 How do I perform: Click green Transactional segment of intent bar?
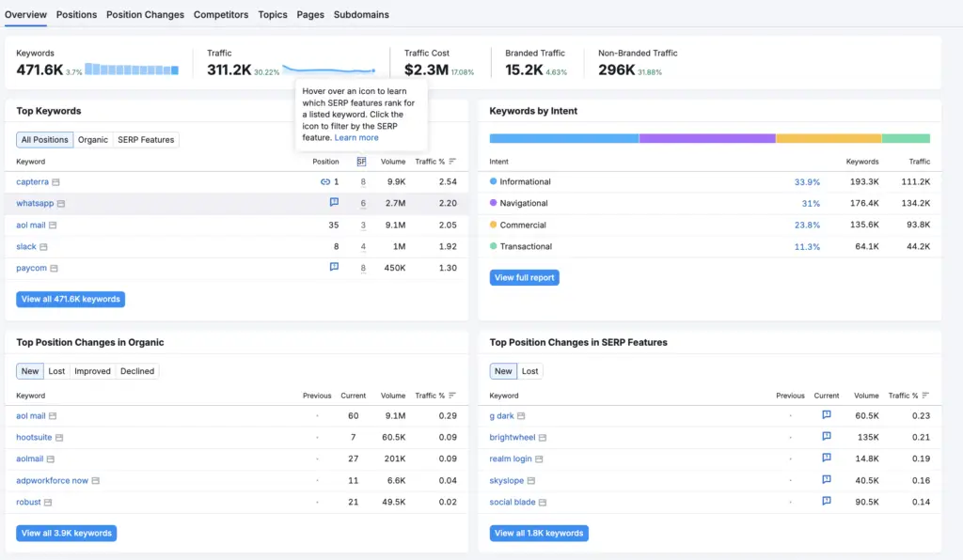[x=906, y=139]
